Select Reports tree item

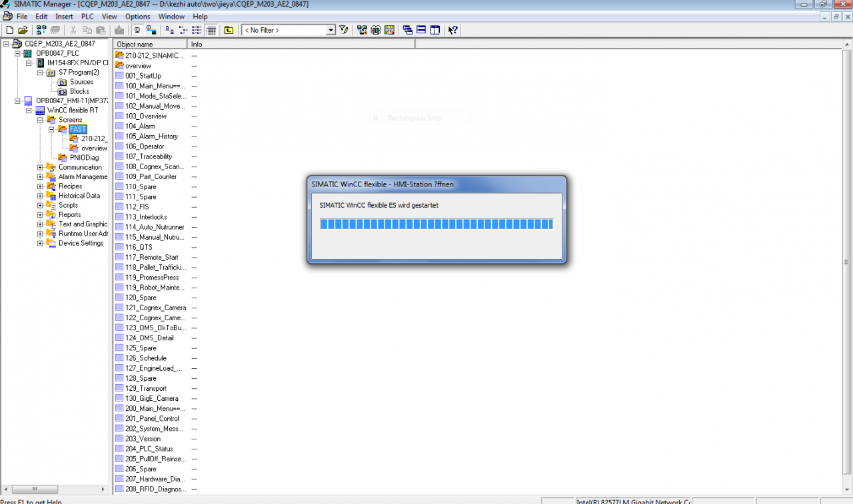(69, 214)
